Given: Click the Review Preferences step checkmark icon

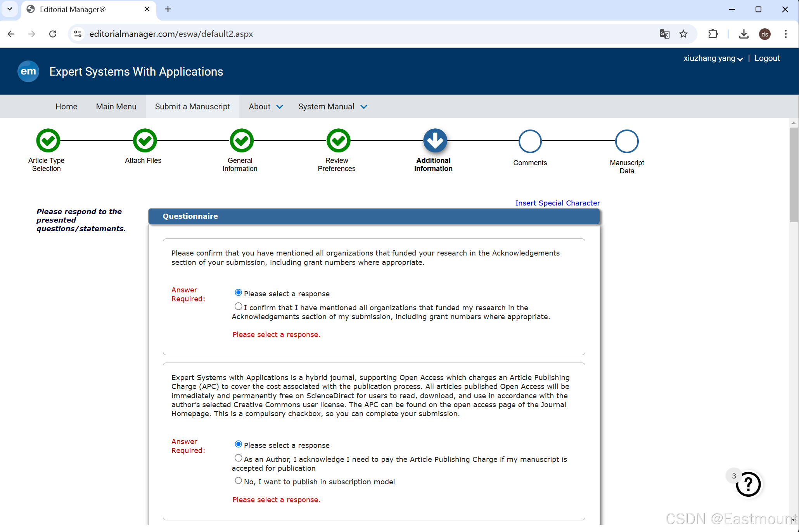Looking at the screenshot, I should pos(338,141).
